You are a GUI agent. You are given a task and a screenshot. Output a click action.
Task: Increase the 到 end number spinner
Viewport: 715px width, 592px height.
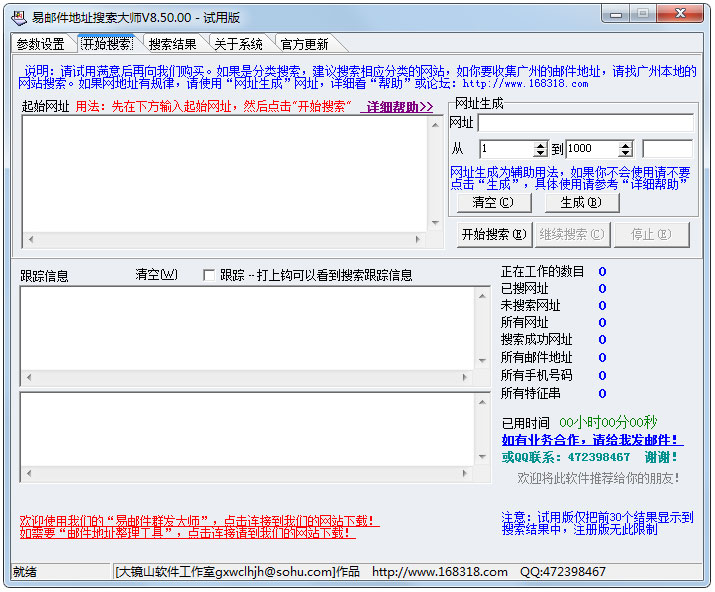pos(626,145)
